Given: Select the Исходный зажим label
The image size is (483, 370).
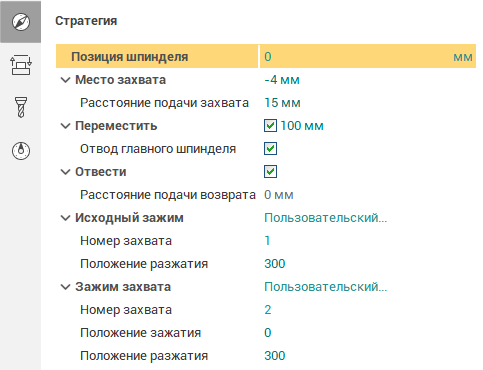Looking at the screenshot, I should pos(129,218).
